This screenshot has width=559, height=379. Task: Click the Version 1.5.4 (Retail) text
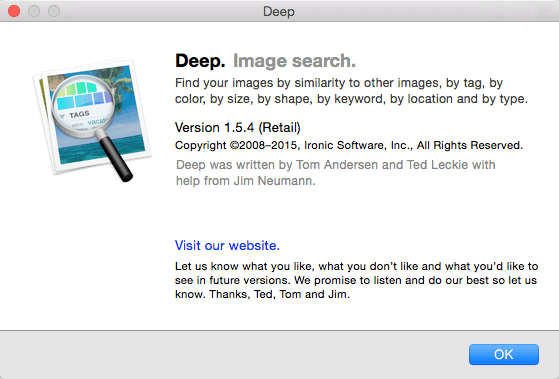tap(237, 128)
